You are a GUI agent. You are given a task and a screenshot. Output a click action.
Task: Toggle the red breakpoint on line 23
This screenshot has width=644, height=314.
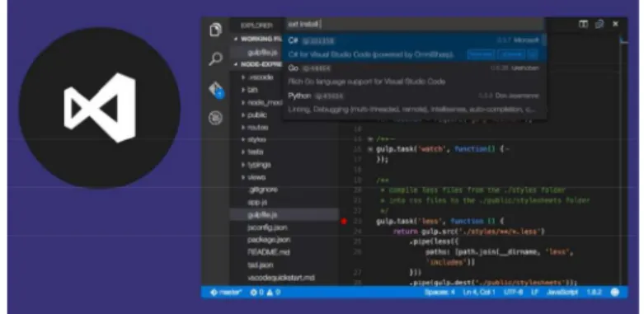coord(344,221)
